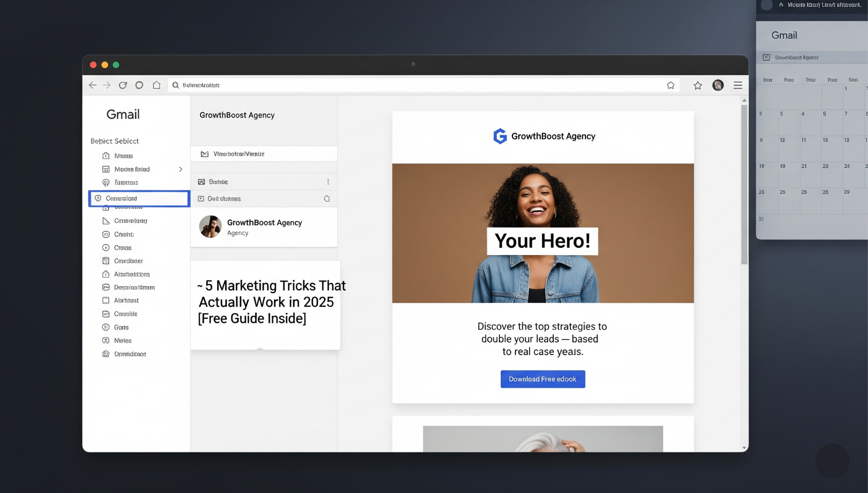
Task: Open the GrowthBoost Agency sender avatar
Action: [x=211, y=226]
